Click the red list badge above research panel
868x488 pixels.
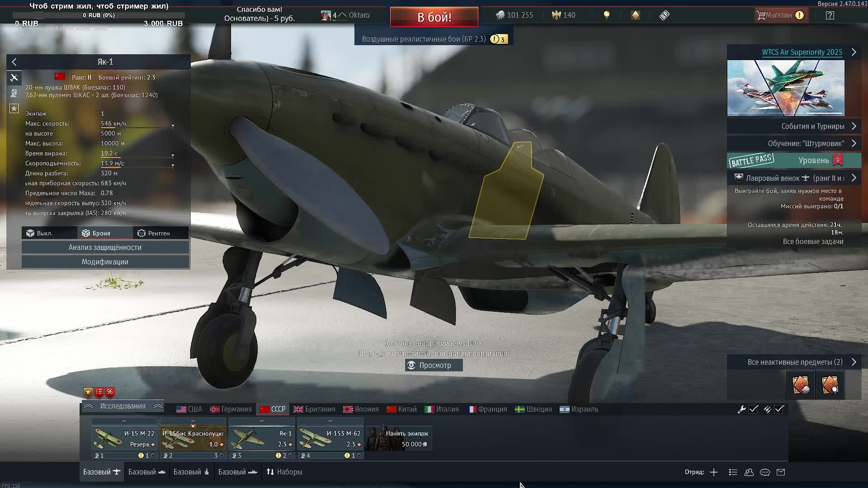coord(99,393)
